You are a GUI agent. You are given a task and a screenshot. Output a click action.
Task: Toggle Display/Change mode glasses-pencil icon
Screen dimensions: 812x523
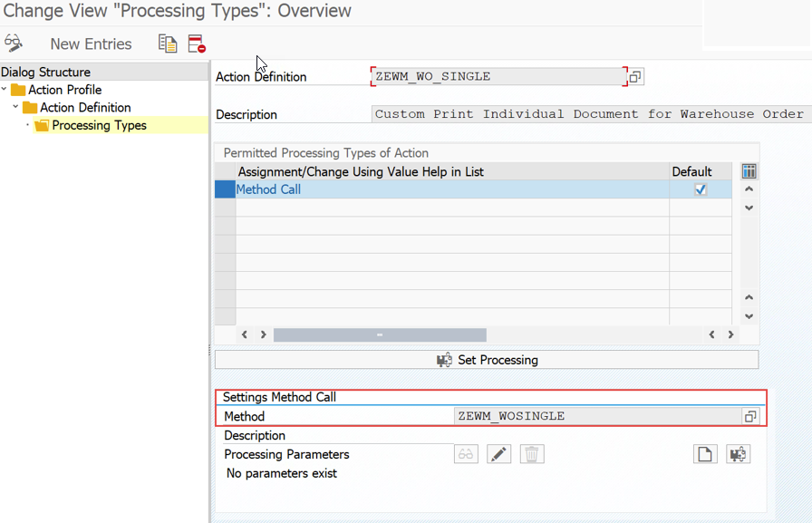tap(14, 43)
